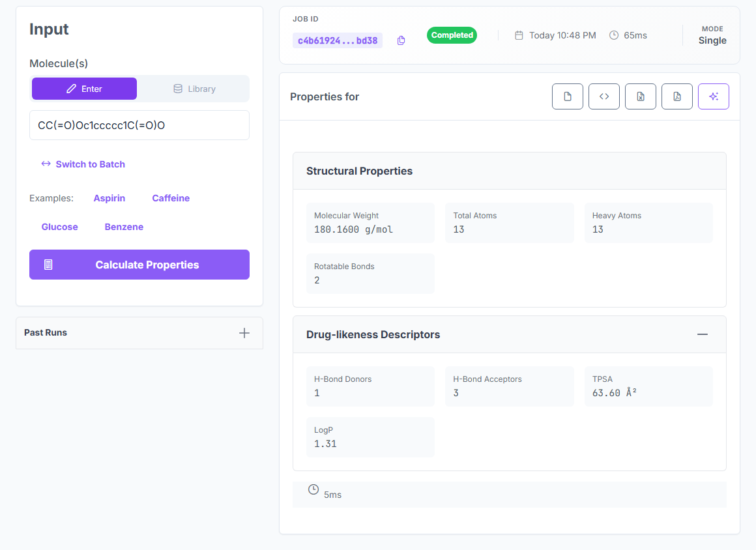Select the Enter input mode
756x550 pixels.
pyautogui.click(x=84, y=89)
